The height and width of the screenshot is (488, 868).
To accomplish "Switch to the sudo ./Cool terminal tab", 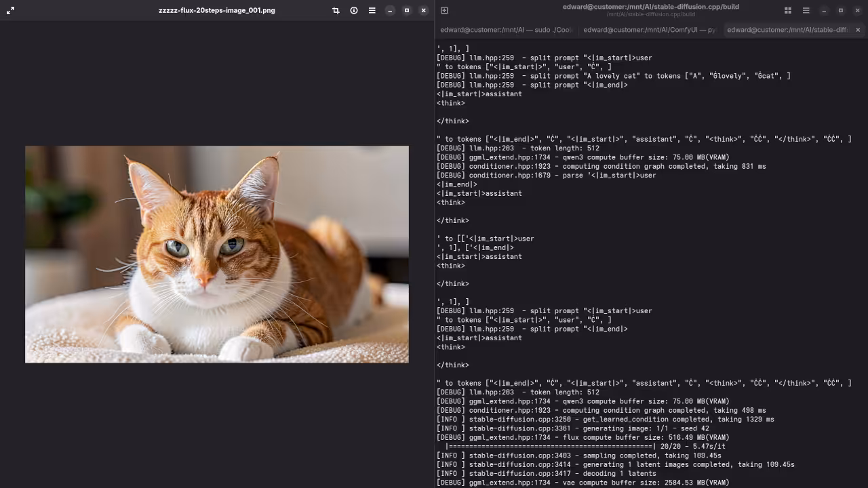I will pyautogui.click(x=507, y=30).
